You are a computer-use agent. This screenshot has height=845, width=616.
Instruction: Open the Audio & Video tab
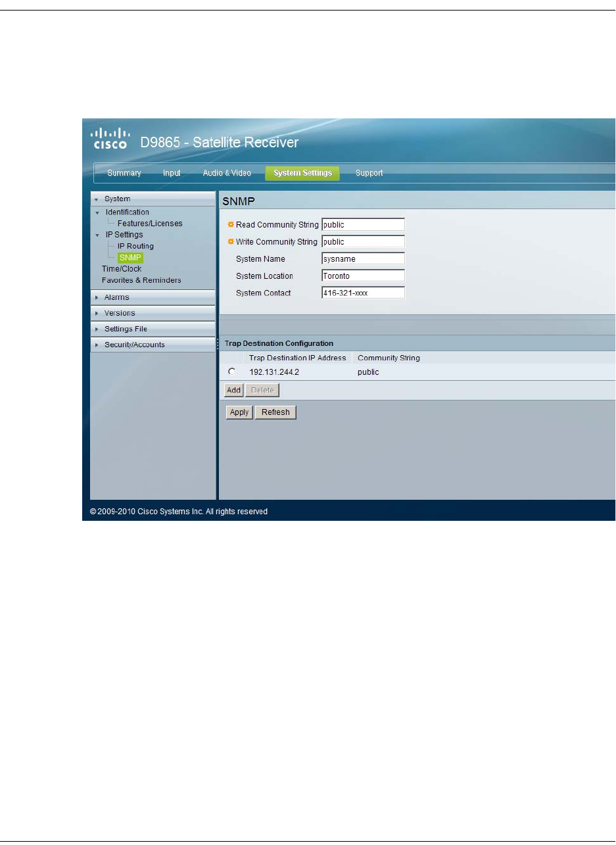coord(227,173)
